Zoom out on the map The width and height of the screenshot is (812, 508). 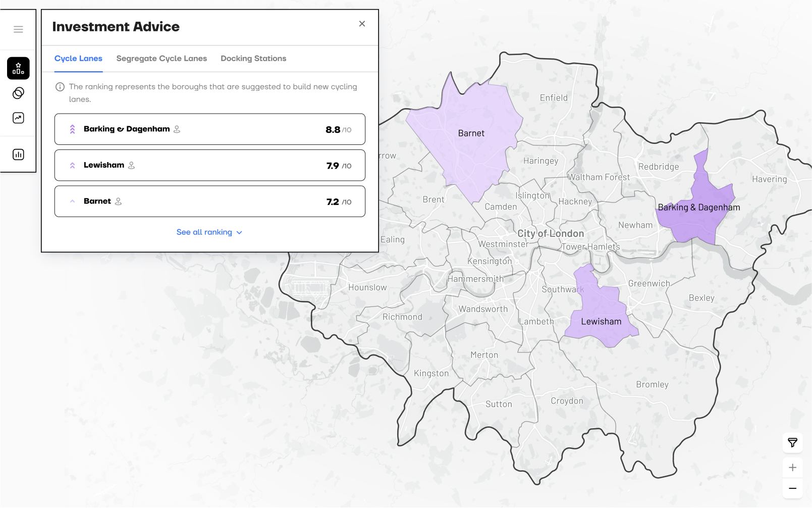pyautogui.click(x=792, y=488)
